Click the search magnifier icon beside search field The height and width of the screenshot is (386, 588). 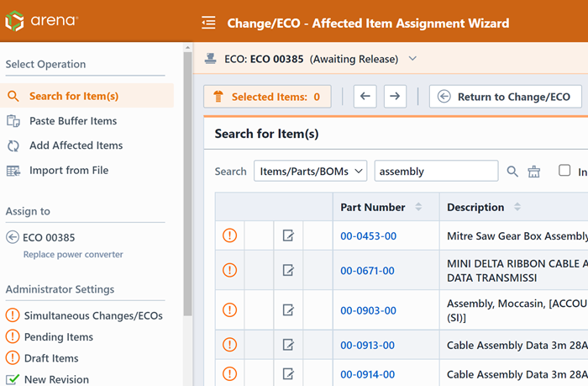click(512, 172)
